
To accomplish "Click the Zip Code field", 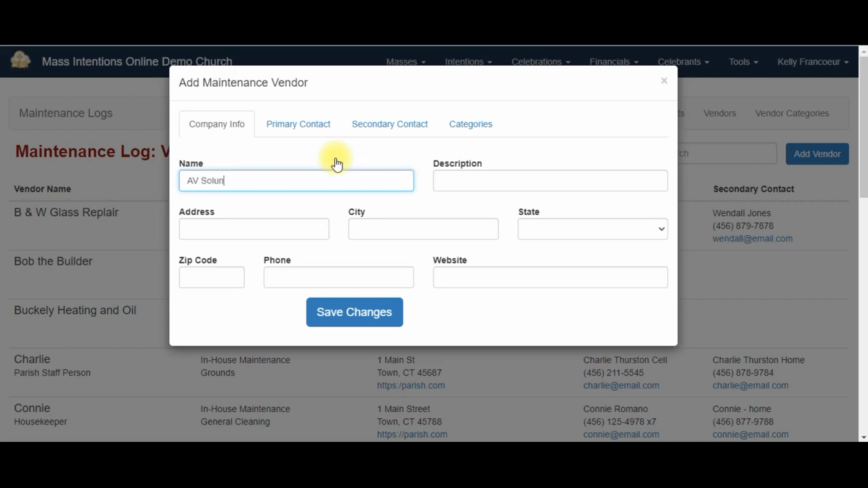I will pos(212,277).
